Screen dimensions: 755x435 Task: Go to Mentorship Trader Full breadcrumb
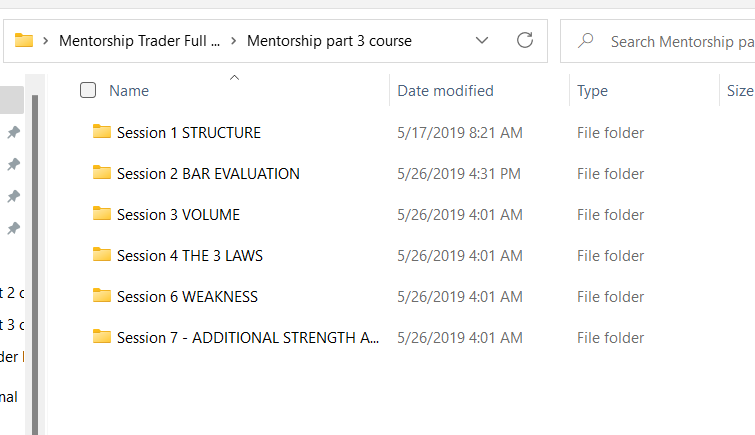coord(139,41)
